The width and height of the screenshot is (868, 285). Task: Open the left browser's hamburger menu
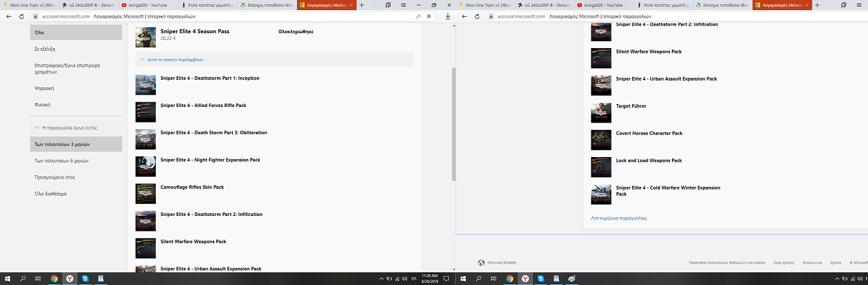pos(405,5)
